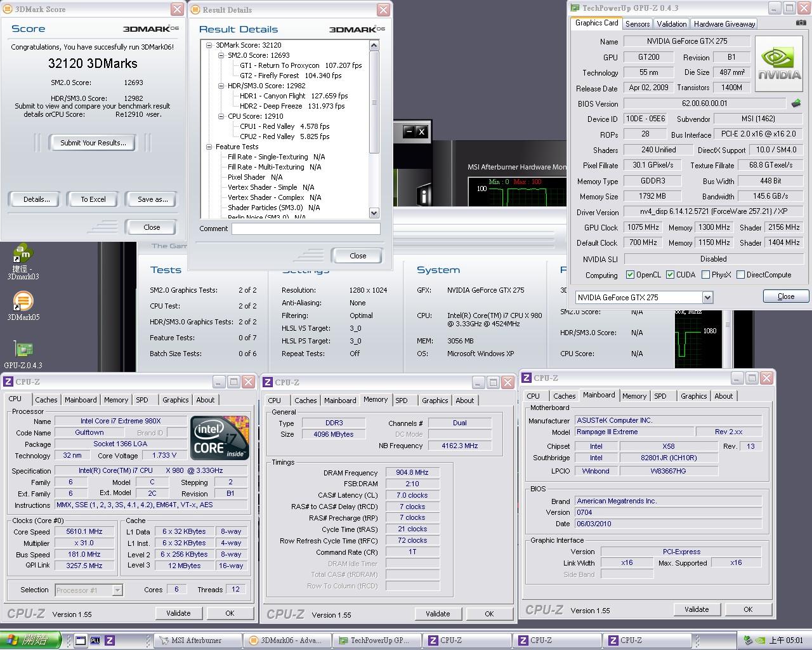Open the GPU selection dropdown in GPU-Z

tap(707, 297)
